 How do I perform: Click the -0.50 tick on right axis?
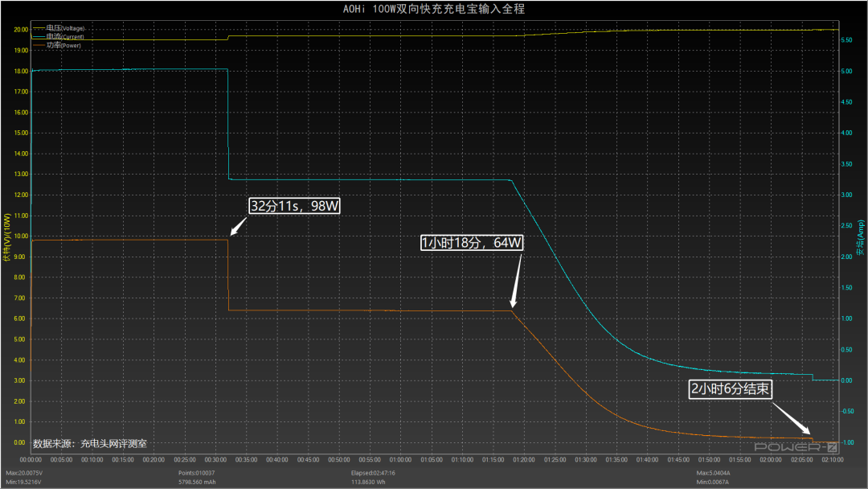848,412
